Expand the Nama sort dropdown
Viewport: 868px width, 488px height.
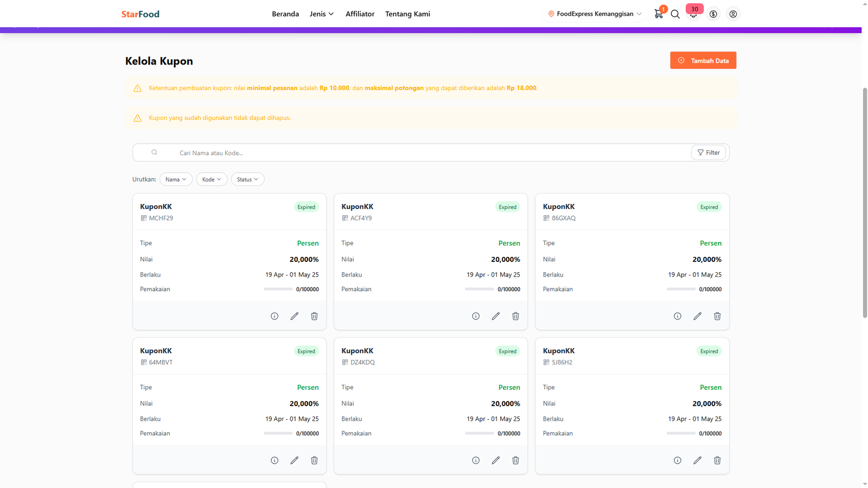pos(176,179)
